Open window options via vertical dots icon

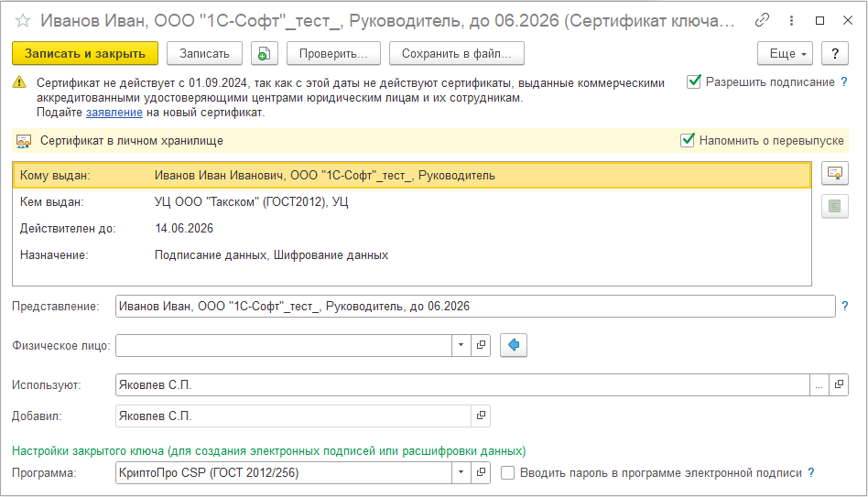point(791,20)
